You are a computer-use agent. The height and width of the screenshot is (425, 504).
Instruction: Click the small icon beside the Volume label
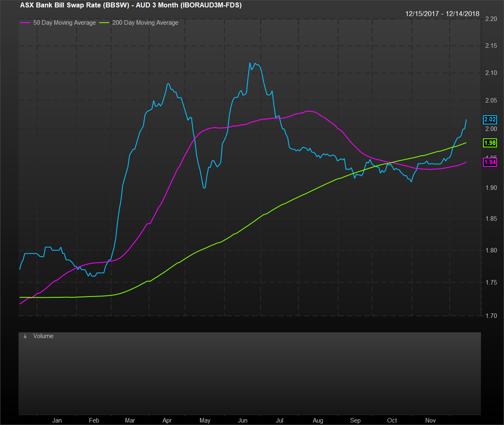[x=25, y=336]
